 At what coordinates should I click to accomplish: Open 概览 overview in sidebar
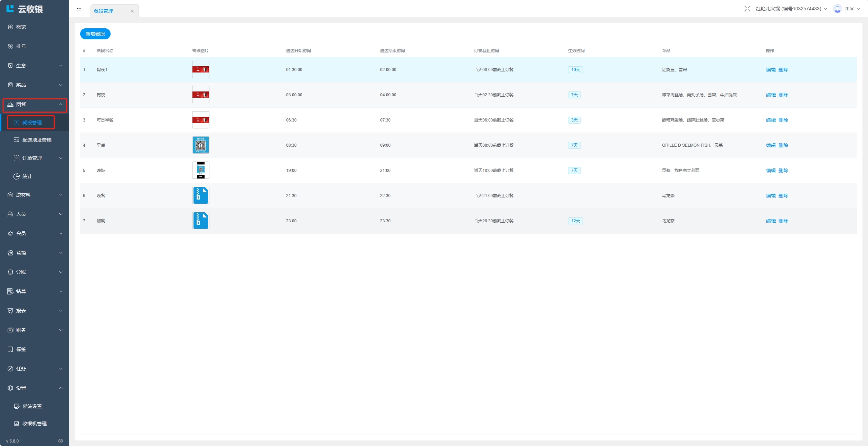[21, 27]
